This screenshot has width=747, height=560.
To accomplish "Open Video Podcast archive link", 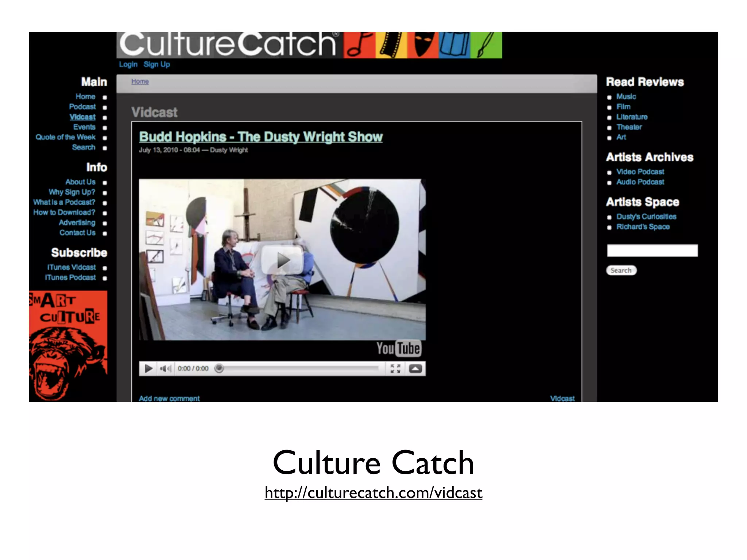I will tap(640, 172).
